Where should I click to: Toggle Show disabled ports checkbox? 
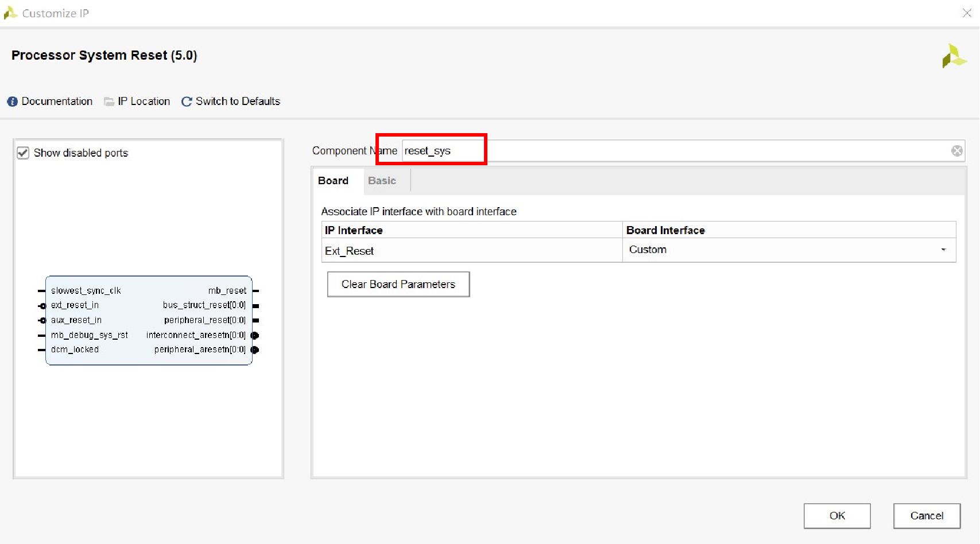[23, 153]
